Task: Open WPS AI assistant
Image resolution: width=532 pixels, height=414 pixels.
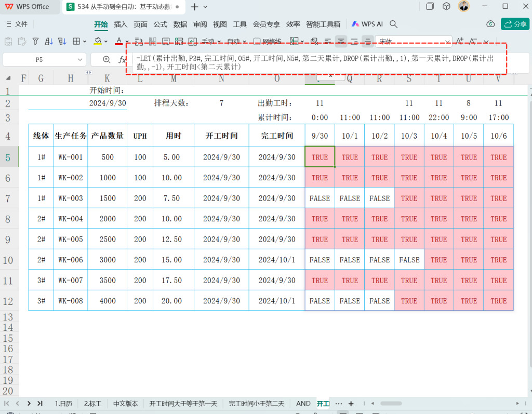Action: pyautogui.click(x=367, y=24)
